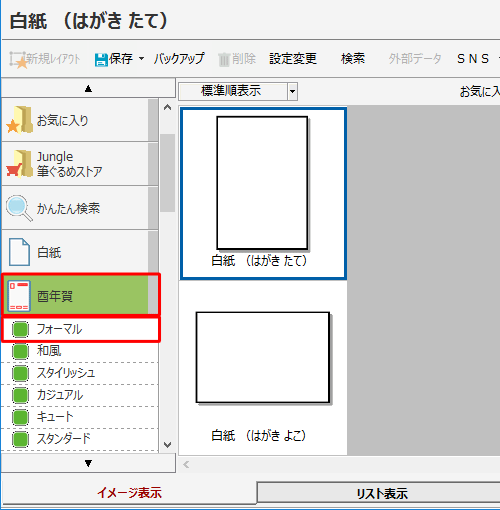Click the down triangle below the category list
Viewport: 500px width, 510px height.
[88, 463]
